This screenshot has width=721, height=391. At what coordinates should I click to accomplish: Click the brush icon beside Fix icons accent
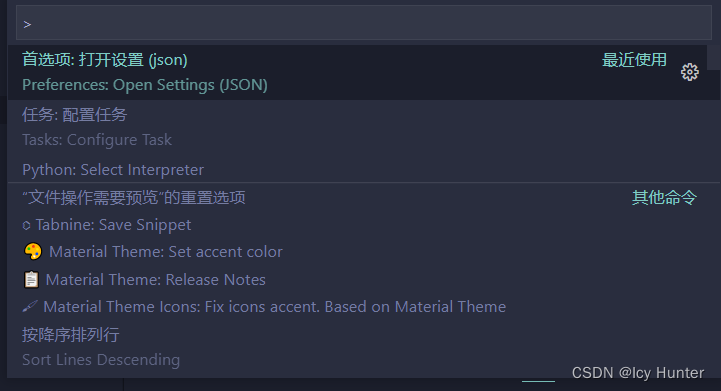(30, 306)
